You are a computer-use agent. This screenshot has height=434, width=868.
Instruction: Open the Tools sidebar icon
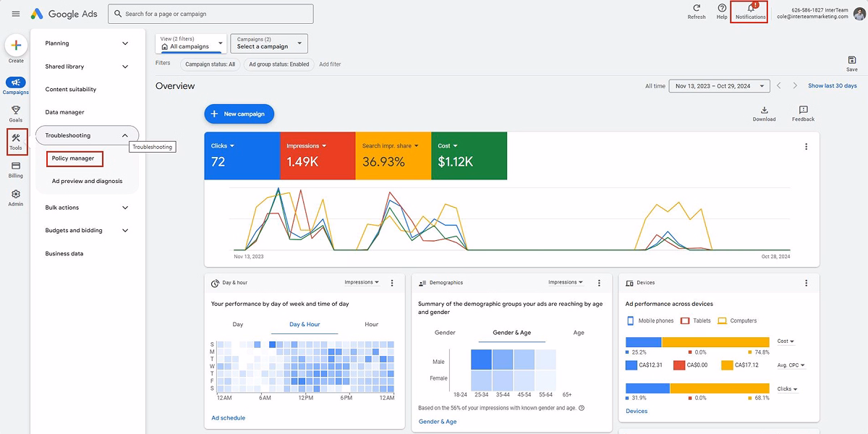15,139
